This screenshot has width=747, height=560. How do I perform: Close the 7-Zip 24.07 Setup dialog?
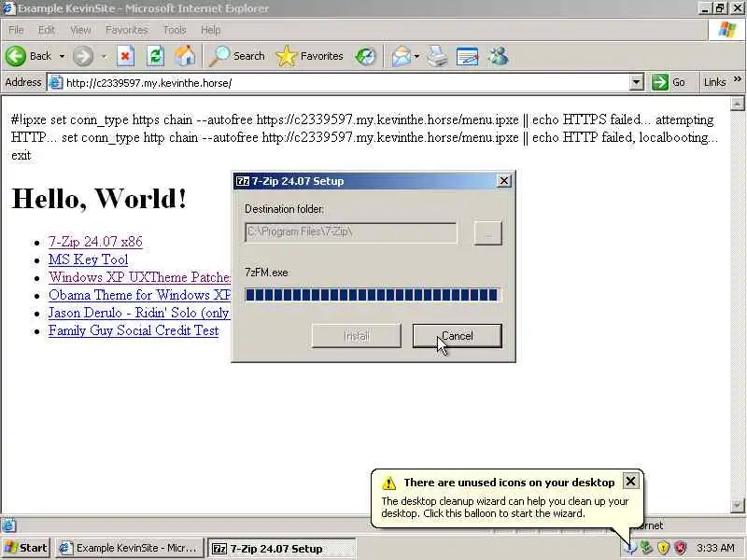(503, 181)
